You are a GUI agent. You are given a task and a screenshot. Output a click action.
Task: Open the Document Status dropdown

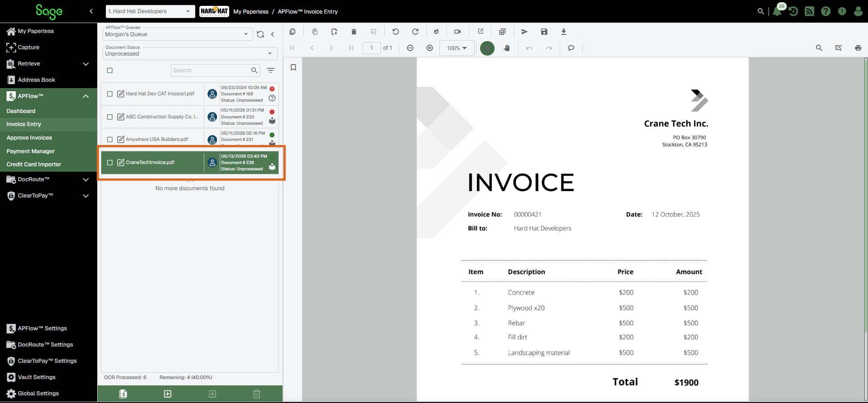190,53
